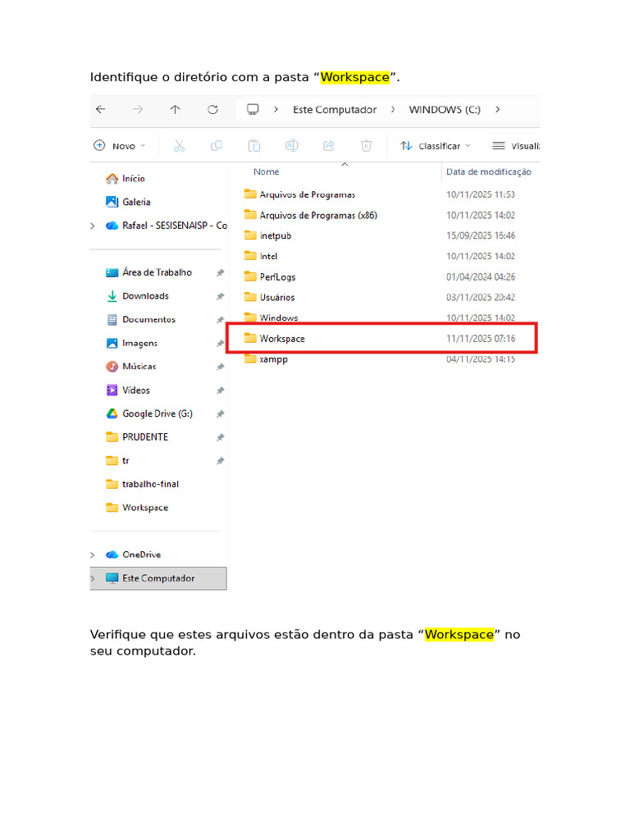Sort by Data de modificação column
The image size is (630, 840).
click(489, 172)
